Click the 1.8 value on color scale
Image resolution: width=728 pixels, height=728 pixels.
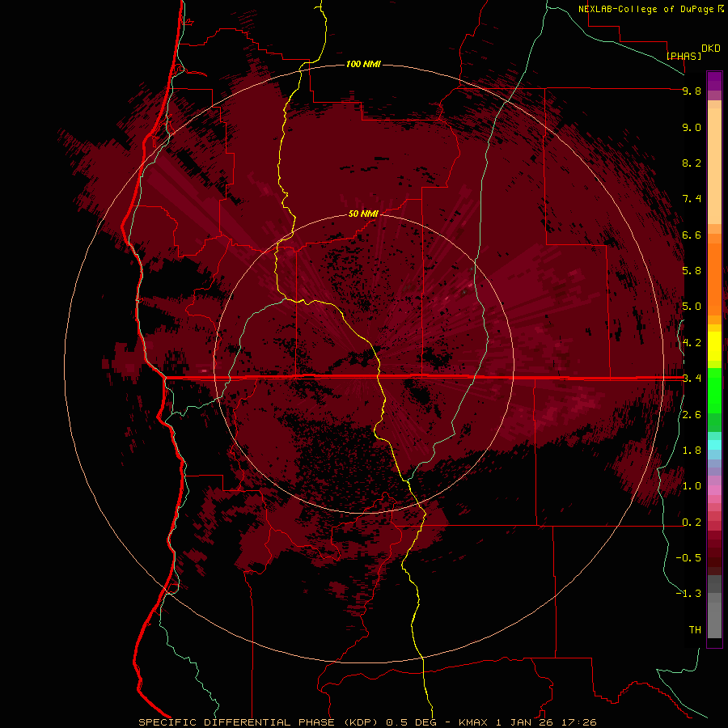[692, 451]
